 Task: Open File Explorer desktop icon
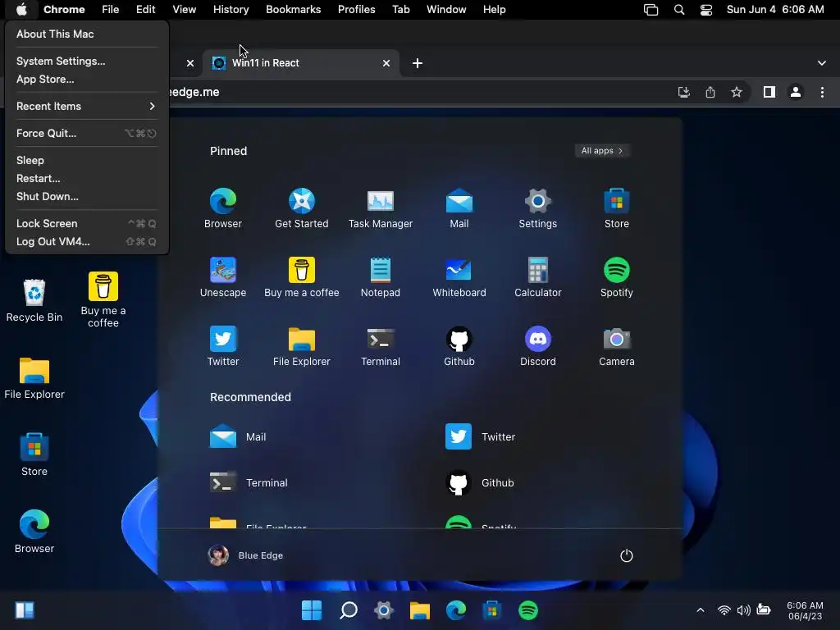click(x=34, y=378)
